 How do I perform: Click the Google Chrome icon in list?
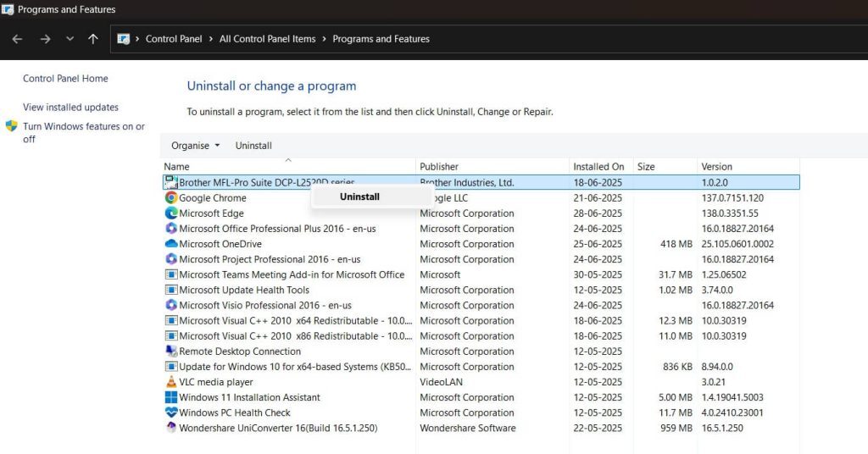point(171,198)
